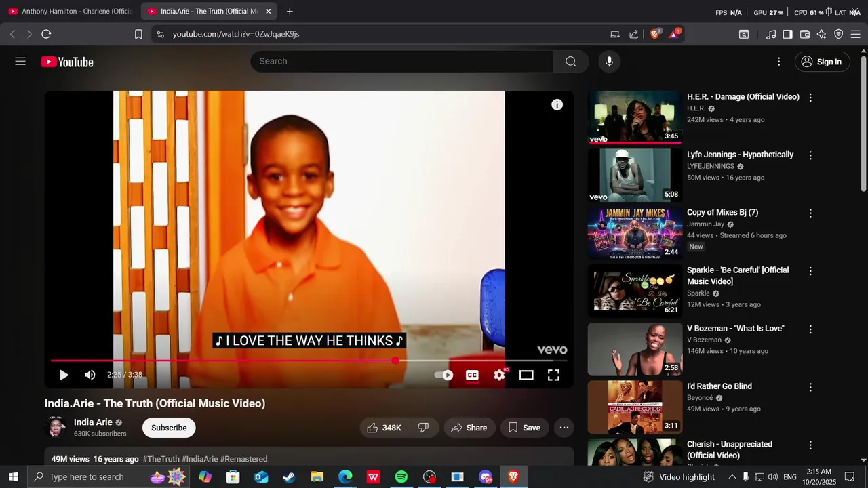Open Brave Shields lion icon

point(655,34)
